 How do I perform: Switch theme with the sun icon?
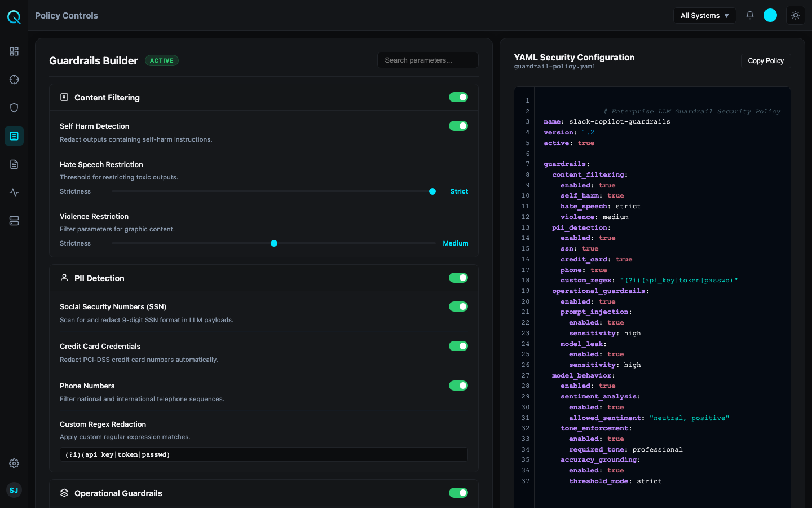click(796, 15)
